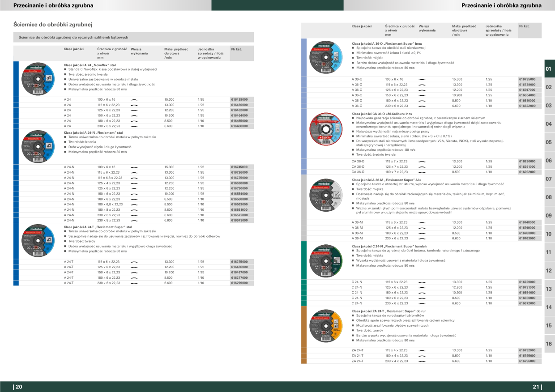This screenshot has height=392, width=555.
Task: Go to section tab 16
Action: pyautogui.click(x=549, y=344)
